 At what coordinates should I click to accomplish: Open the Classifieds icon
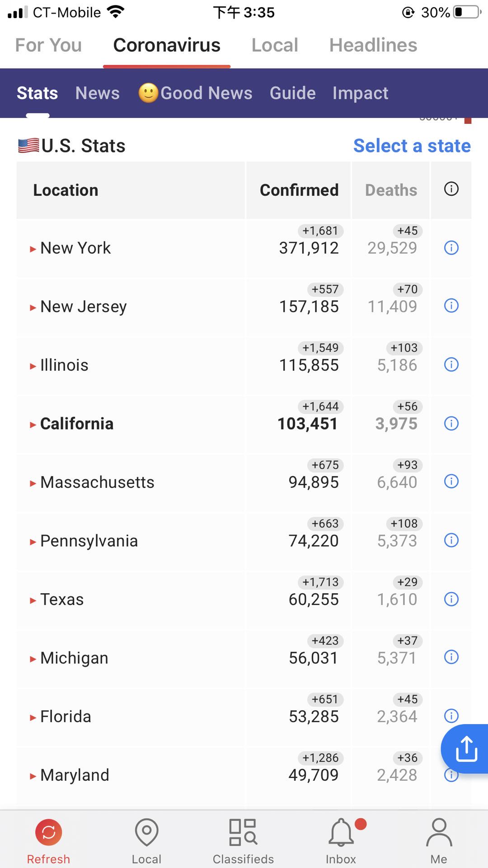point(243,832)
